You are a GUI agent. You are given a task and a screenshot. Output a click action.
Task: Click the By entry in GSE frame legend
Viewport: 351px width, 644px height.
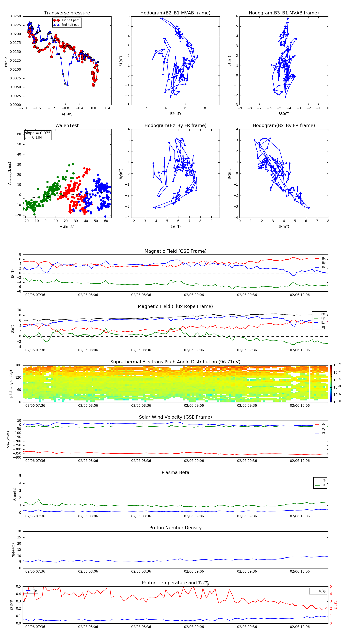pos(320,263)
